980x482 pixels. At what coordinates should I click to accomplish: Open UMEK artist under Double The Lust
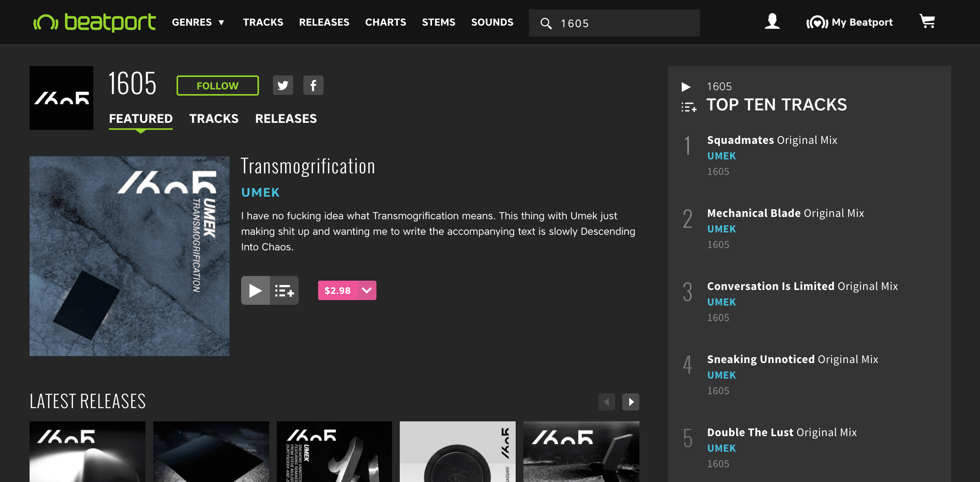pyautogui.click(x=721, y=448)
